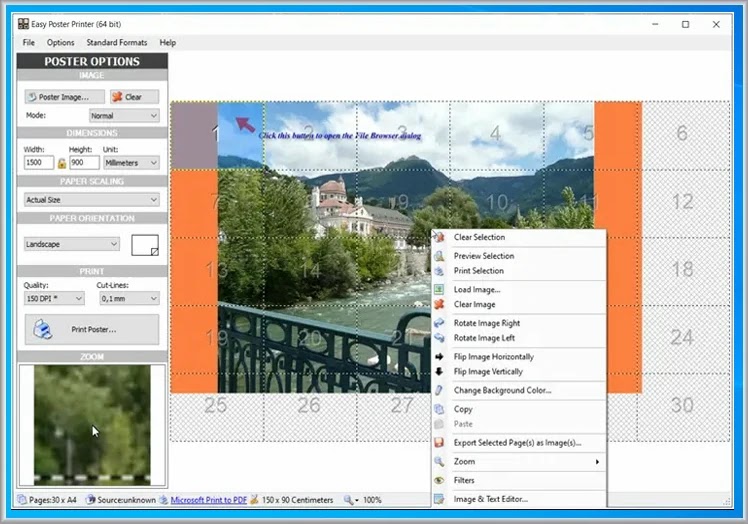Click the ruler icon beside poster size

[x=254, y=500]
